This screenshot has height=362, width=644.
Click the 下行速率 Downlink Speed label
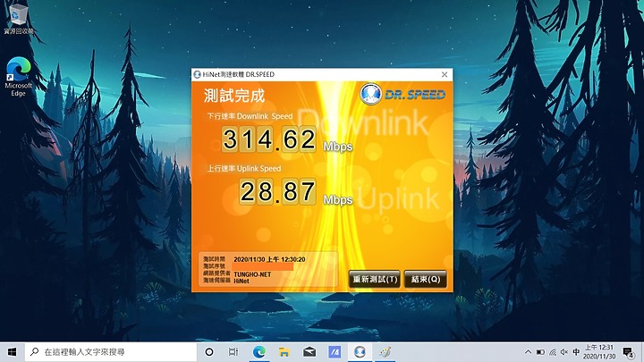point(250,116)
